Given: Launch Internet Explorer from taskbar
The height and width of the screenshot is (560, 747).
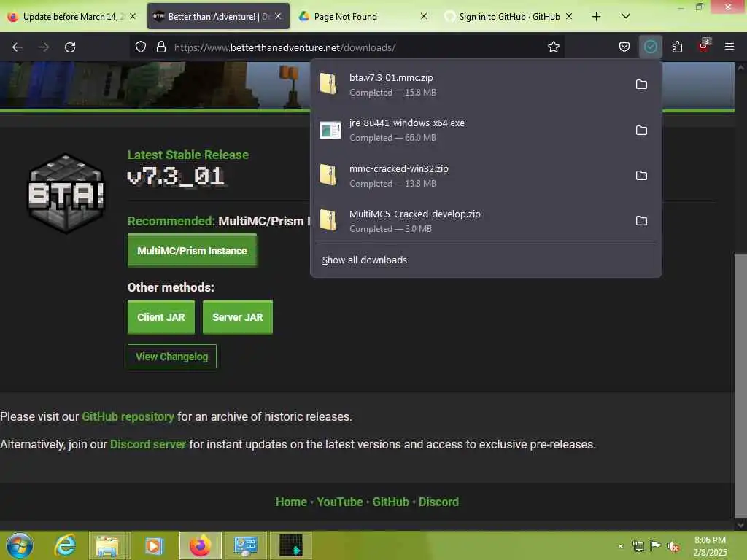Looking at the screenshot, I should [65, 545].
